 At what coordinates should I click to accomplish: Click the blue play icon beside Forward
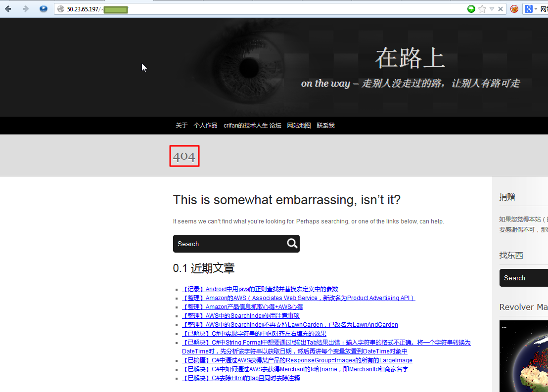(44, 9)
